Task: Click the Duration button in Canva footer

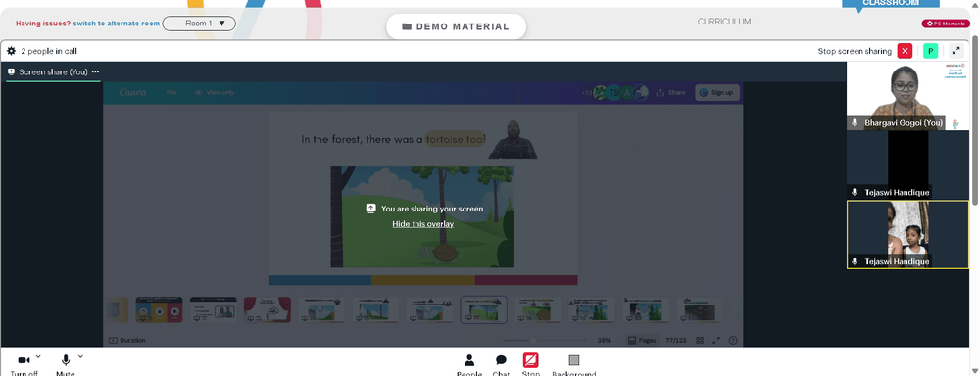Action: point(126,341)
